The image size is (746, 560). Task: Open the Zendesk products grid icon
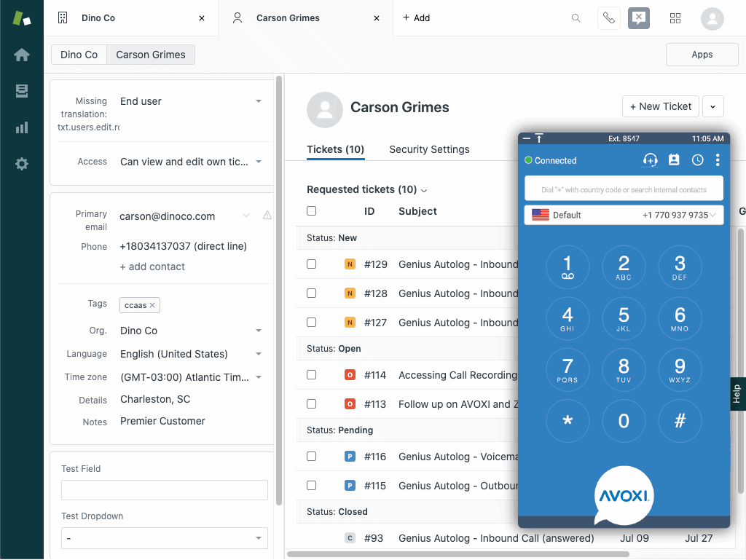tap(675, 18)
